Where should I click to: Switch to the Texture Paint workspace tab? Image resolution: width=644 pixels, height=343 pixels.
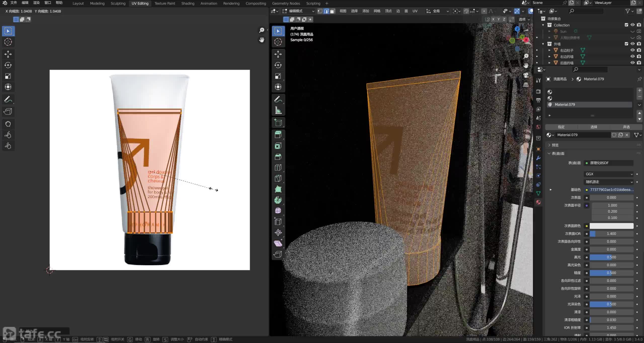coord(165,3)
